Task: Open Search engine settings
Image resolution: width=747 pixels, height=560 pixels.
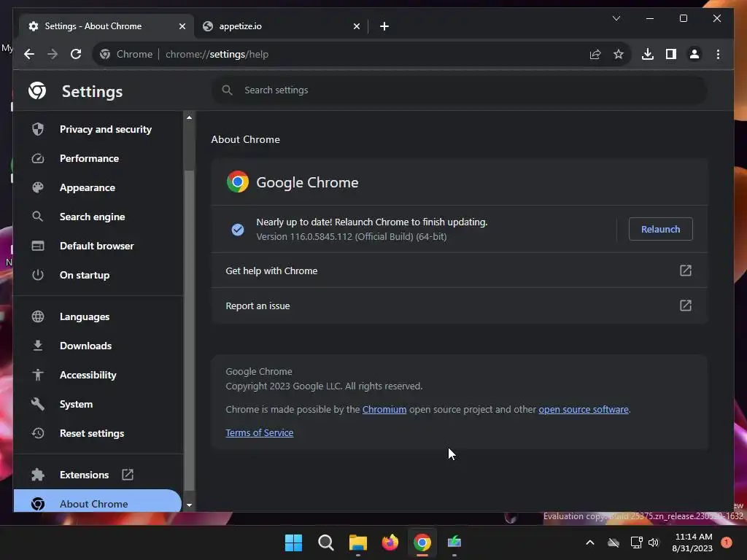Action: point(98,217)
